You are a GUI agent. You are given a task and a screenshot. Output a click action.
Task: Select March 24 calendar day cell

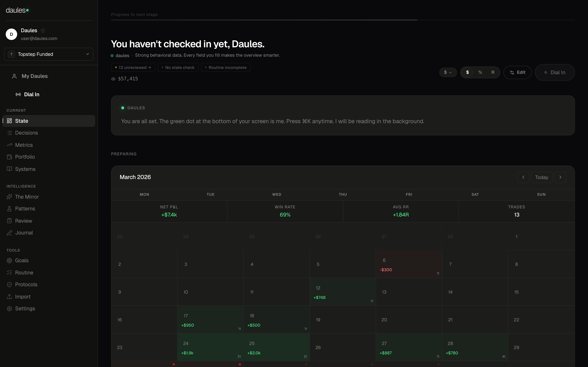pyautogui.click(x=210, y=347)
